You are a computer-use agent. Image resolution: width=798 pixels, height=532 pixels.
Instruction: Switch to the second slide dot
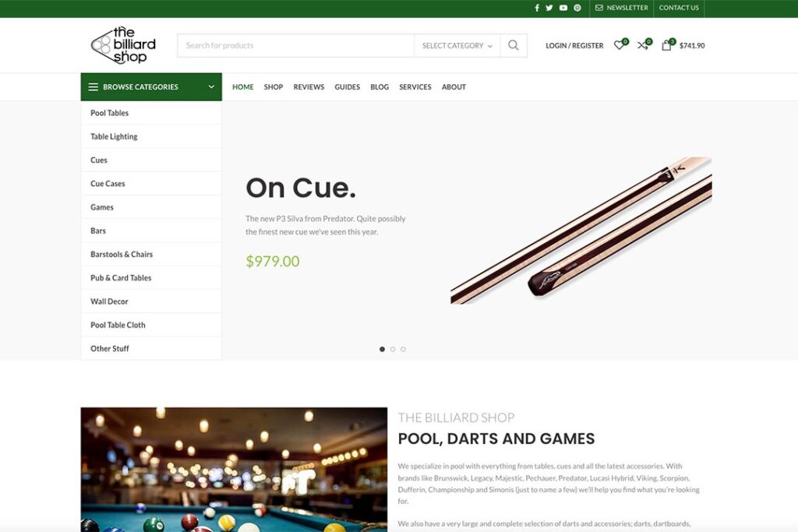[393, 349]
